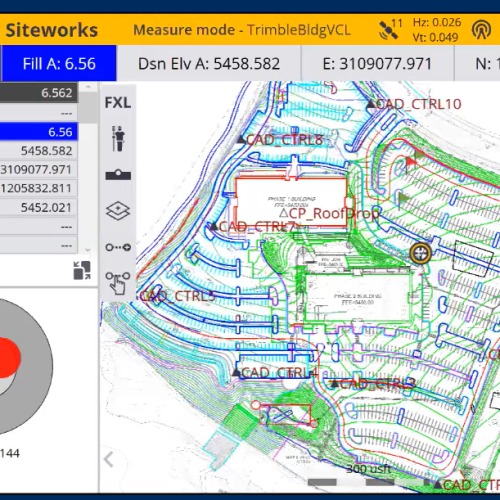Select the point-to-point line icon
This screenshot has width=500, height=500.
coord(118,247)
